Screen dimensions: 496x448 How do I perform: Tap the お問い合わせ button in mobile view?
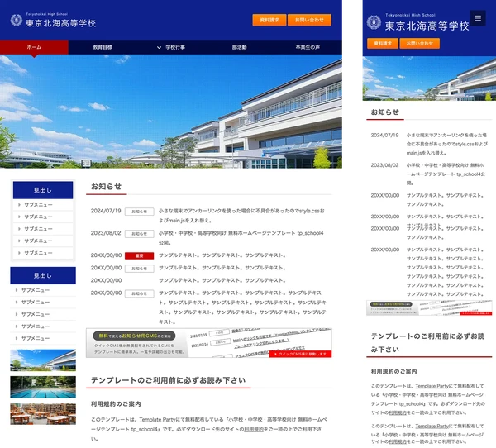point(419,43)
